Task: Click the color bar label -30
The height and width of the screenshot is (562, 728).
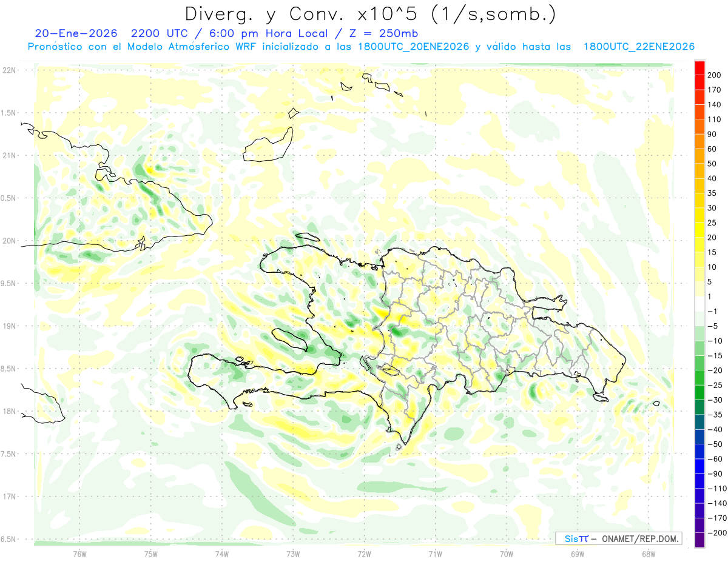Action: 715,400
